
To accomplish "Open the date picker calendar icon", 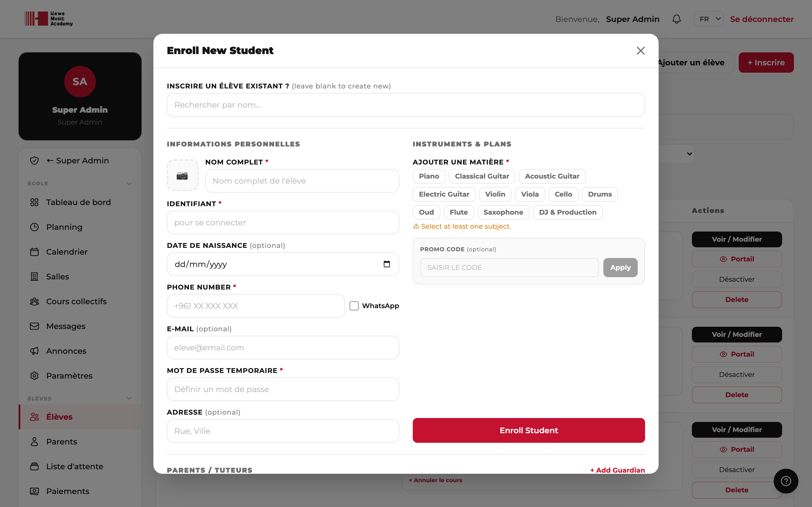I will tap(387, 264).
